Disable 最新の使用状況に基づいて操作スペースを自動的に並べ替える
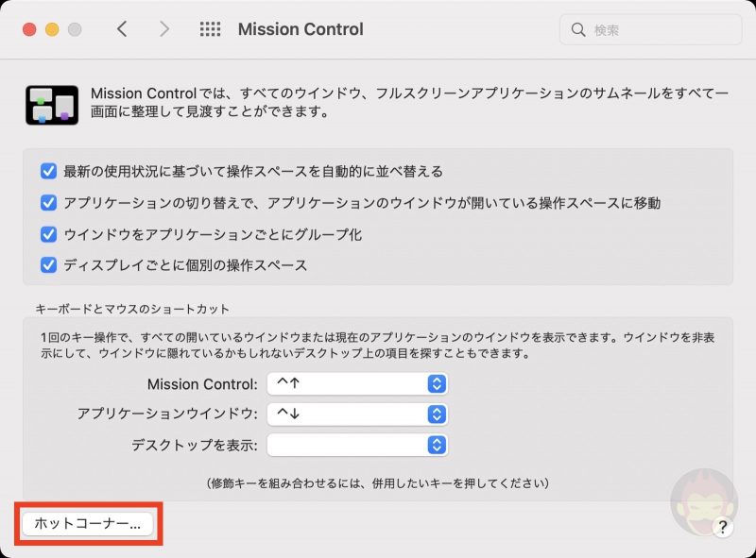 click(46, 172)
